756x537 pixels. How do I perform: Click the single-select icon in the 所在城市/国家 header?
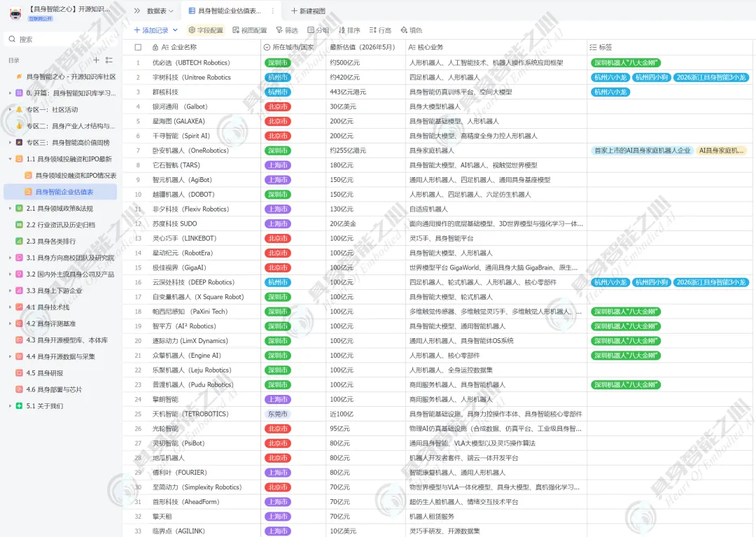click(x=267, y=47)
